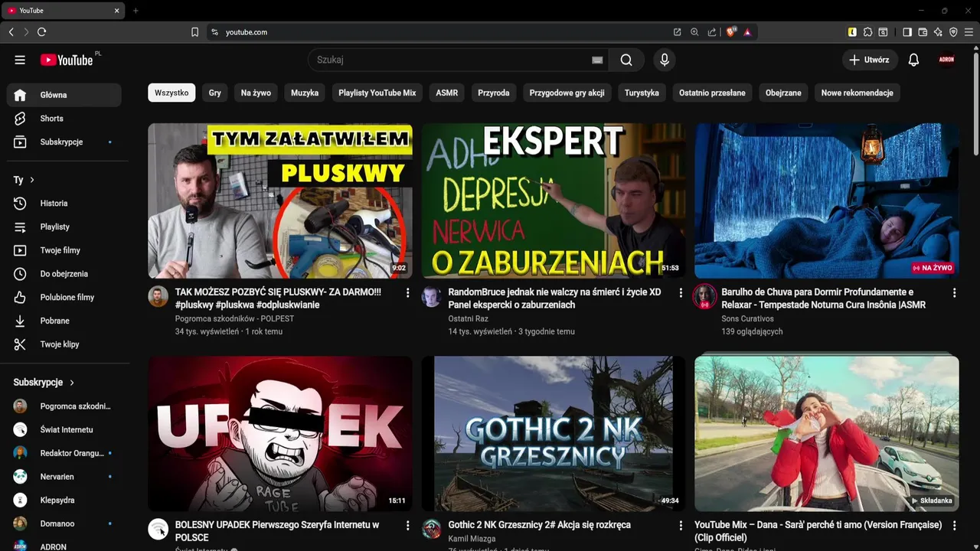Open Świat Internetu subscription channel
This screenshot has height=551, width=980.
click(x=64, y=430)
